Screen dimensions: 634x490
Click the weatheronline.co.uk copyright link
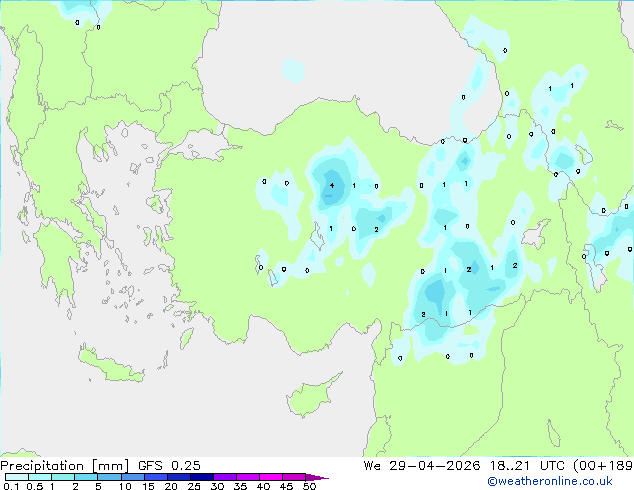click(550, 481)
